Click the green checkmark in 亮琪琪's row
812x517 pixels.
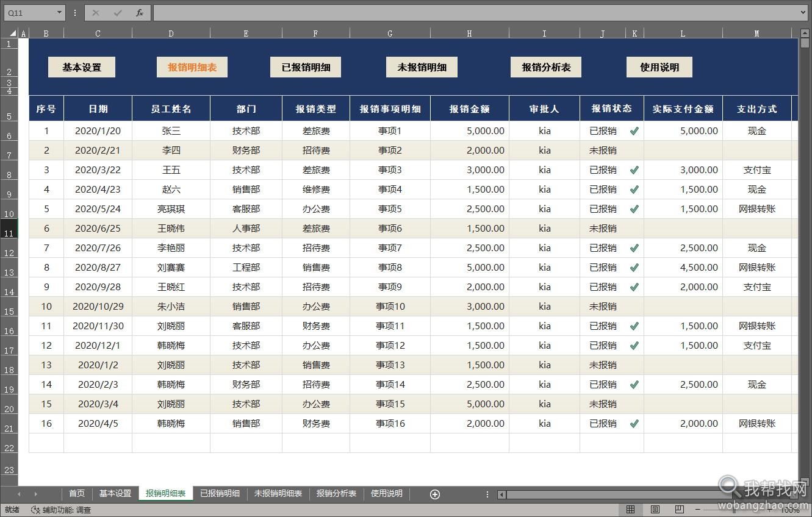tap(634, 209)
